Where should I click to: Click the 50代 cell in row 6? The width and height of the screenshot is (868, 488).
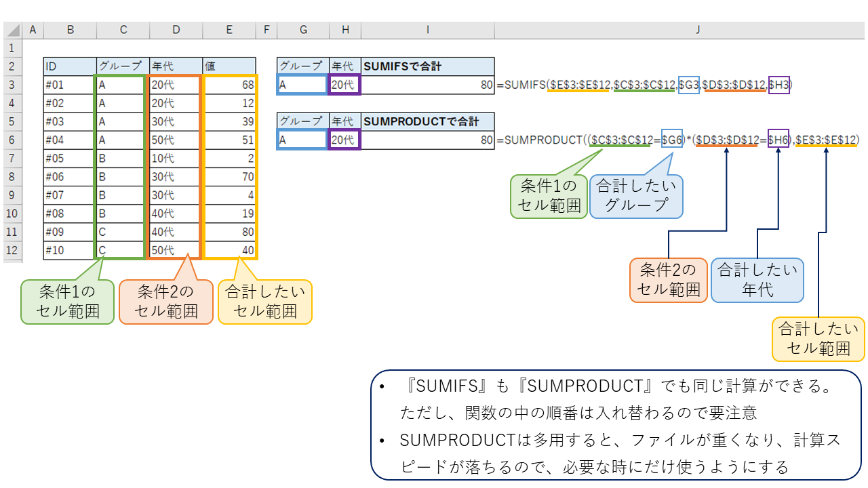click(x=176, y=140)
